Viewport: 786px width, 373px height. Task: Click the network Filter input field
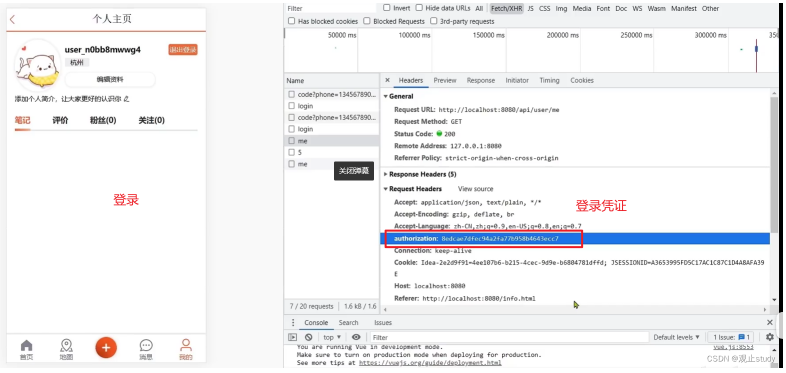point(331,9)
